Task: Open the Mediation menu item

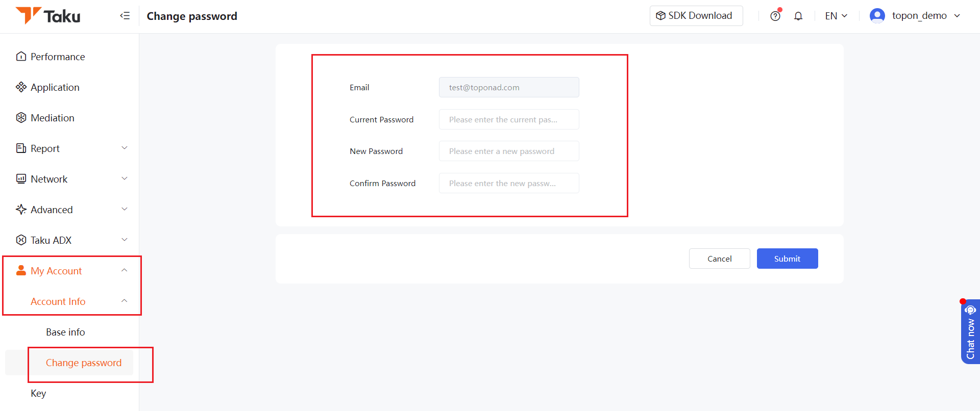Action: click(x=53, y=118)
